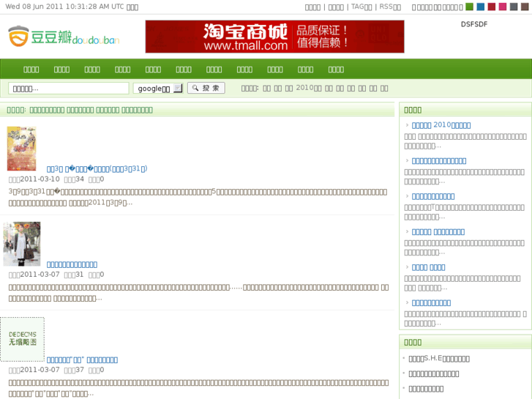Click the leftmost green navigation bar item
The height and width of the screenshot is (399, 532).
point(31,70)
